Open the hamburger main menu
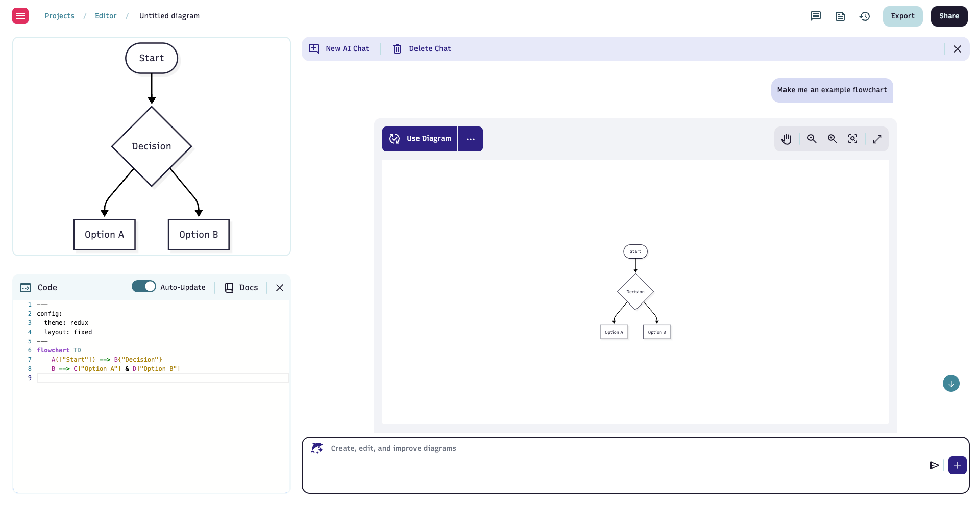980x506 pixels. 20,16
